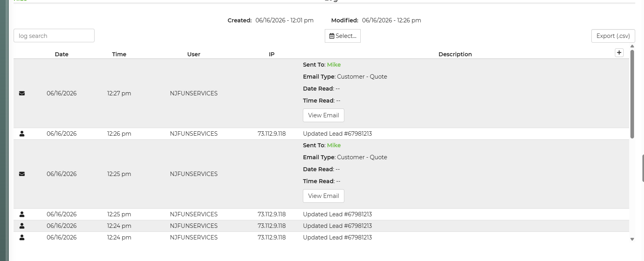644x261 pixels.
Task: Click the envelope icon in the 12:27 pm row
Action: coord(22,93)
